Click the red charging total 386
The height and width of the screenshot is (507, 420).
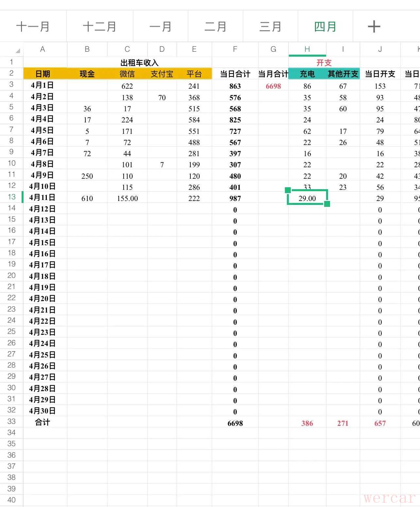tap(307, 423)
